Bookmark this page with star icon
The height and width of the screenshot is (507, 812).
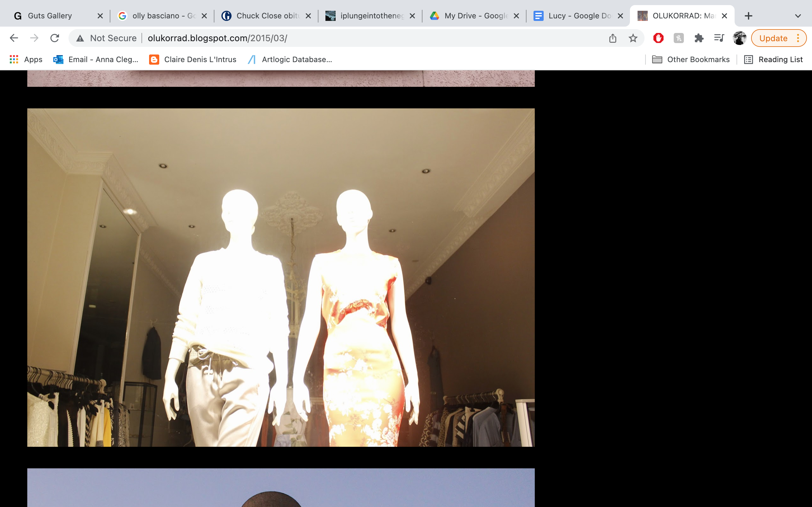[633, 38]
